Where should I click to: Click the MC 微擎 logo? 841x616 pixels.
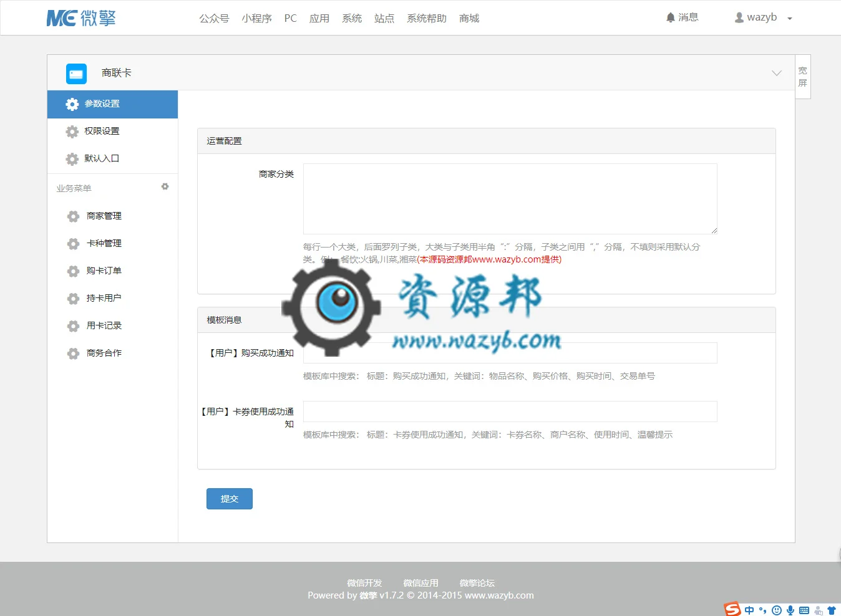click(81, 18)
